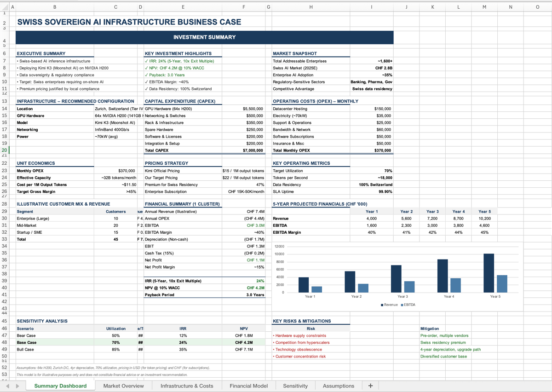
Task: Click the next sheet navigation arrow
Action: coord(17,386)
